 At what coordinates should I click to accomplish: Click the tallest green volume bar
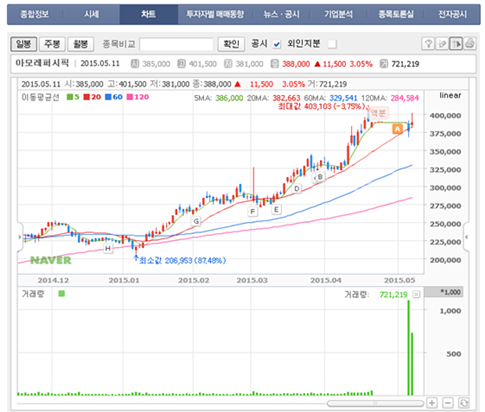[409, 348]
